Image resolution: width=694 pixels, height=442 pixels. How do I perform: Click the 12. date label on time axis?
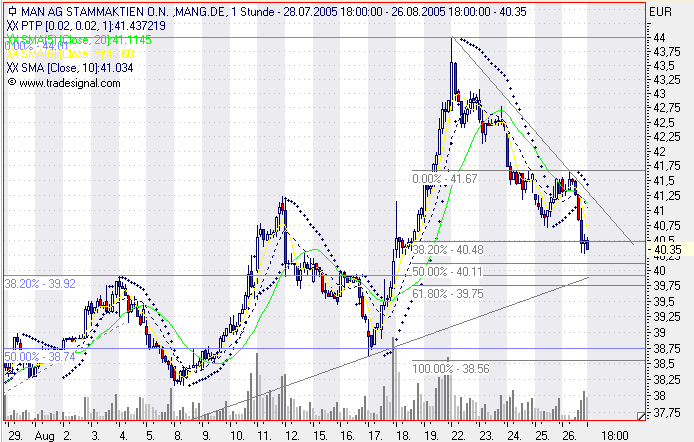tap(292, 435)
